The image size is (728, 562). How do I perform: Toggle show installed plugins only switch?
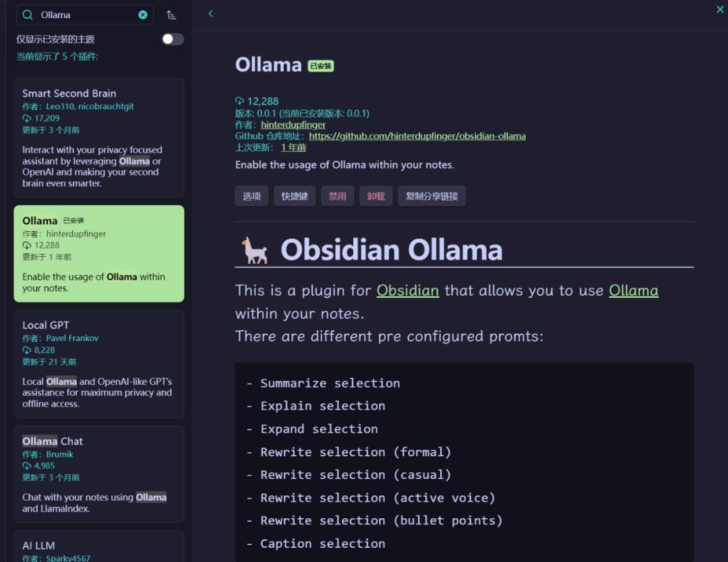(173, 39)
